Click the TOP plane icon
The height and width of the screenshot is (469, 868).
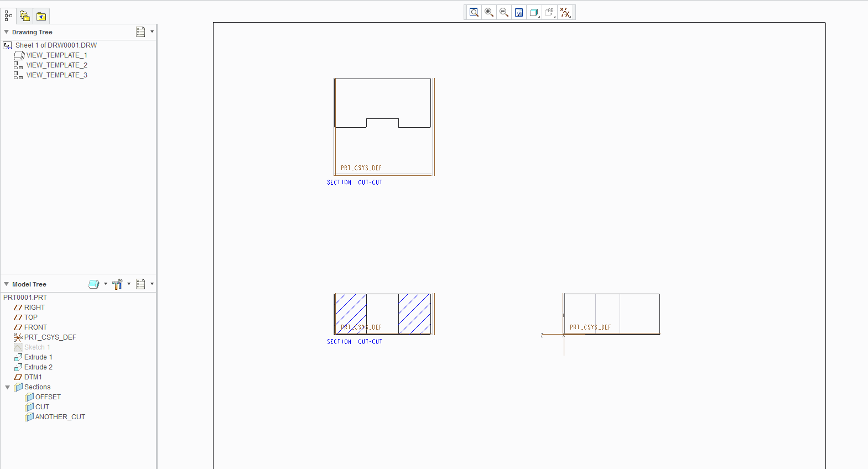(x=18, y=317)
